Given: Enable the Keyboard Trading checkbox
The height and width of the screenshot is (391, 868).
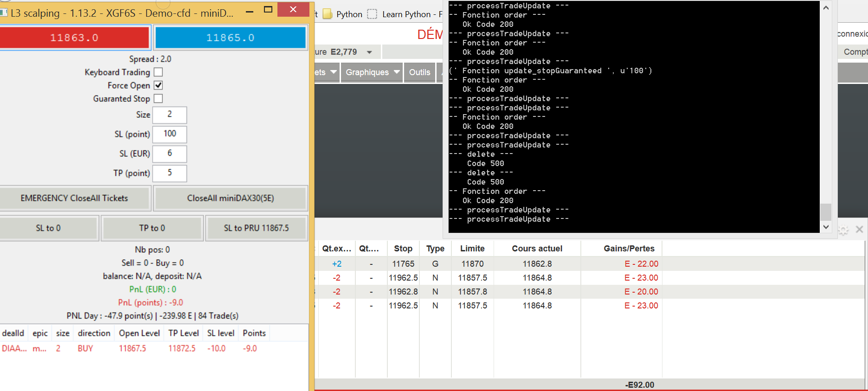Looking at the screenshot, I should click(x=158, y=72).
